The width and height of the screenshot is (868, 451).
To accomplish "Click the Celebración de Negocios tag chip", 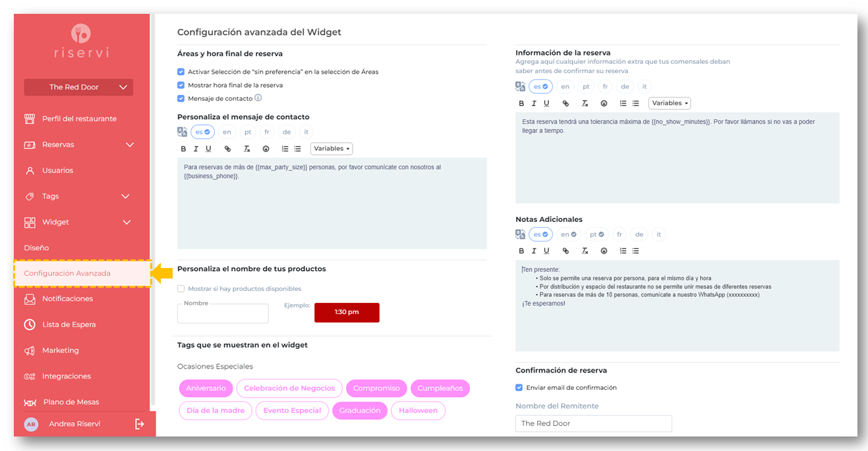I will 289,388.
